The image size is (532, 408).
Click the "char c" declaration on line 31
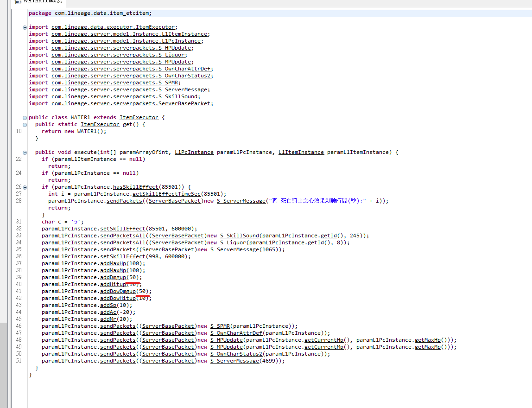[63, 222]
